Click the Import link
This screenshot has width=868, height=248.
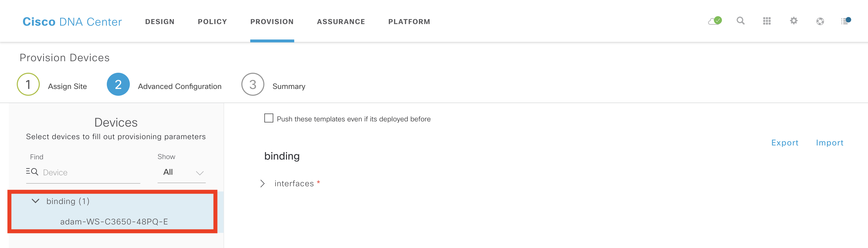point(829,143)
